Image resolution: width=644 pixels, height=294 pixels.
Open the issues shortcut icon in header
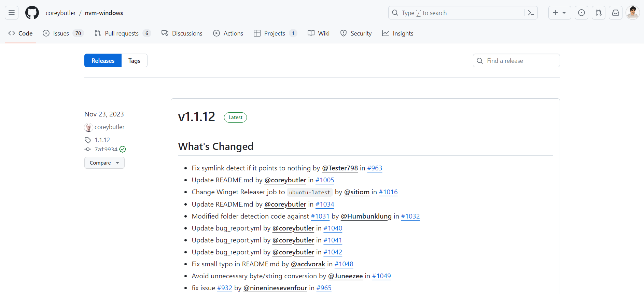point(582,13)
